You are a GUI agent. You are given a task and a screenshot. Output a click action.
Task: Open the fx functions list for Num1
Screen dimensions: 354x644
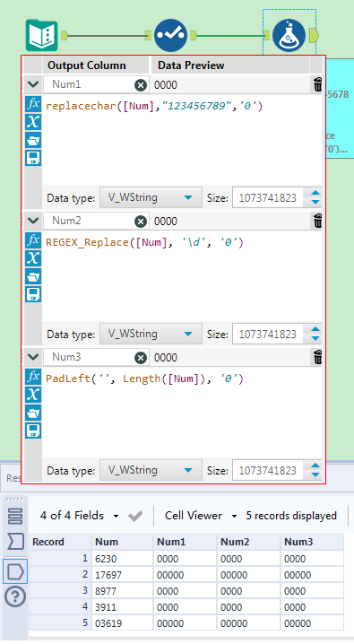(33, 104)
